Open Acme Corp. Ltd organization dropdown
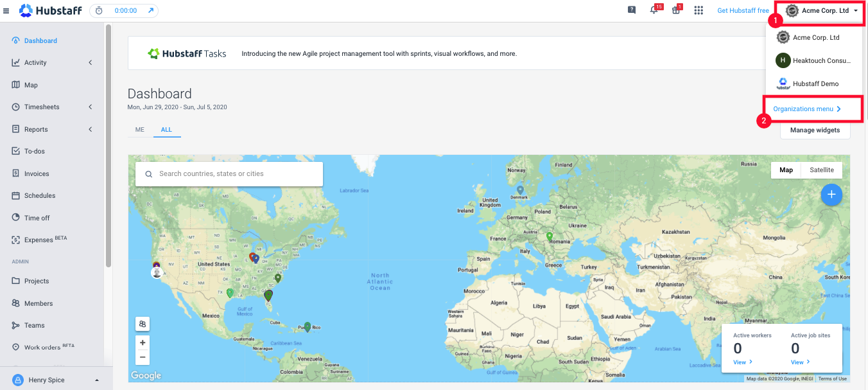This screenshot has height=390, width=868. click(x=822, y=10)
